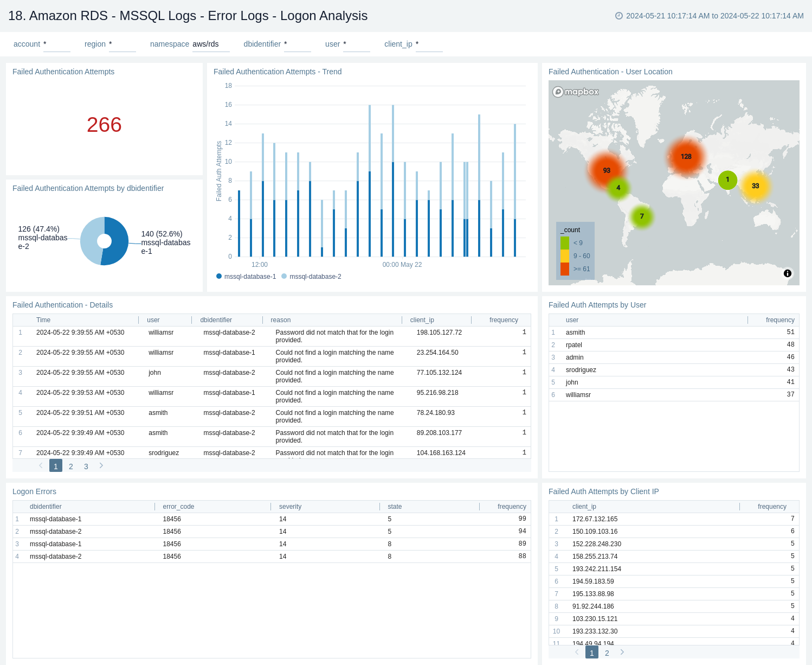Select page 3 of Failed Authentication Details
The image size is (812, 665).
point(86,465)
